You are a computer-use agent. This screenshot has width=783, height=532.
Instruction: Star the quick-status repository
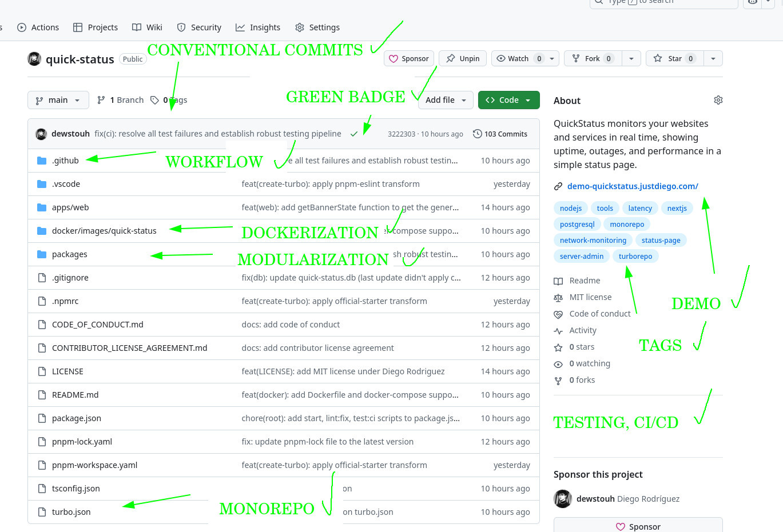(x=674, y=58)
